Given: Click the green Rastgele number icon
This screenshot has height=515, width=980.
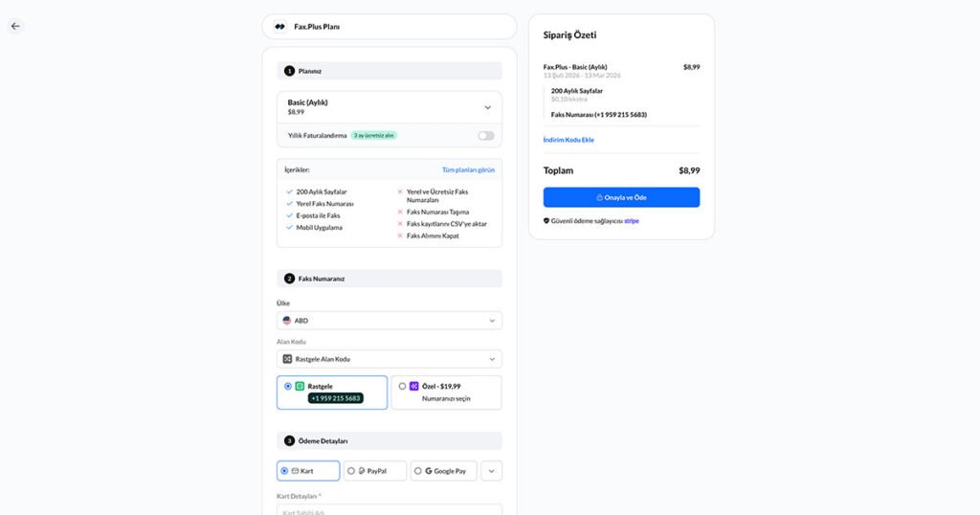Looking at the screenshot, I should (x=300, y=386).
